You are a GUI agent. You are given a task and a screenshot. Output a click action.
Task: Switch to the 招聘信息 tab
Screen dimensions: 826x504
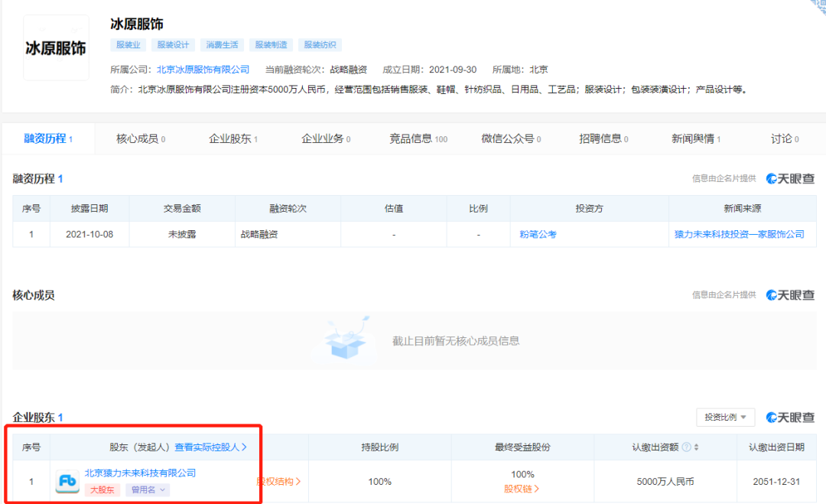603,139
